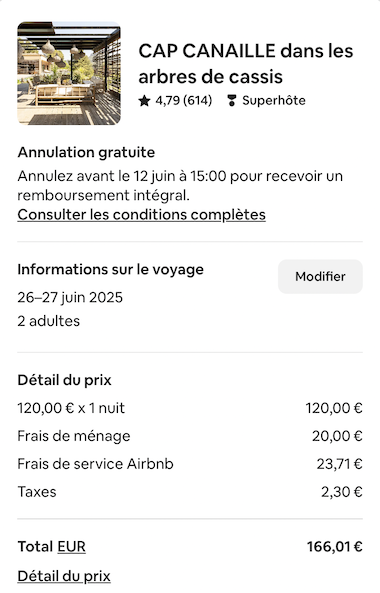Viewport: 380px width, 593px height.
Task: Click the EUR currency link
Action: pos(71,546)
